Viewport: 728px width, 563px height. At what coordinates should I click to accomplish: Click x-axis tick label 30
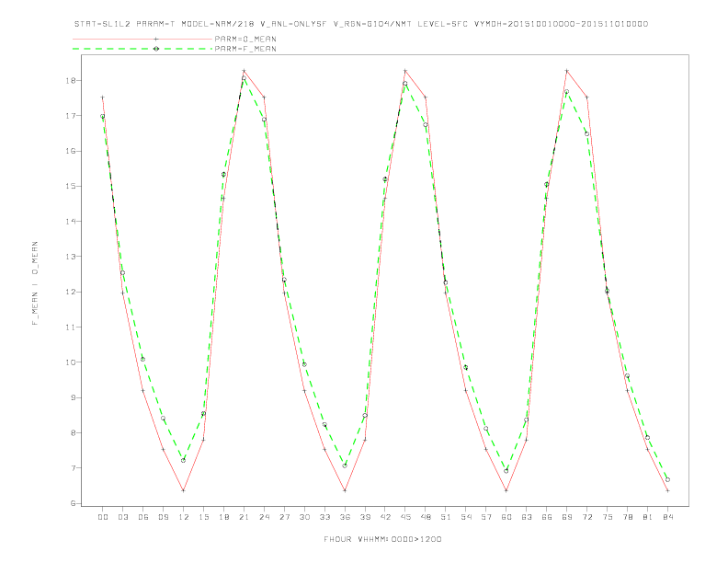pos(304,517)
